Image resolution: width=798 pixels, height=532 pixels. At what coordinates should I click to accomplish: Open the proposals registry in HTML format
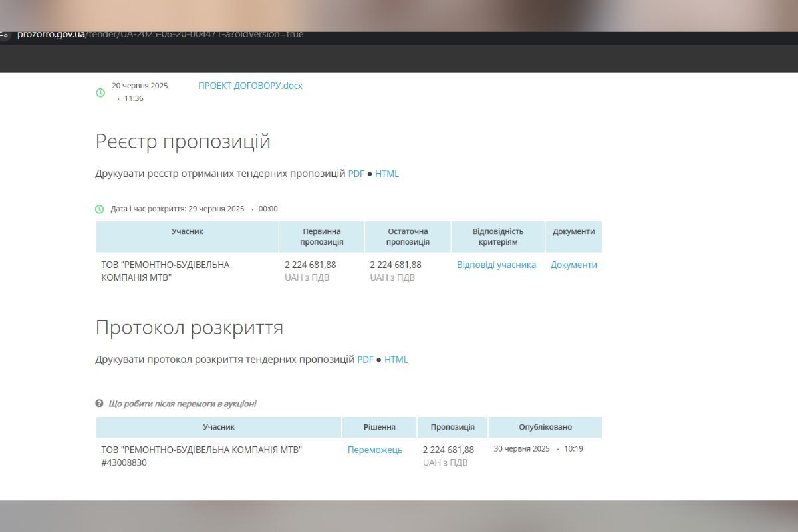point(387,174)
